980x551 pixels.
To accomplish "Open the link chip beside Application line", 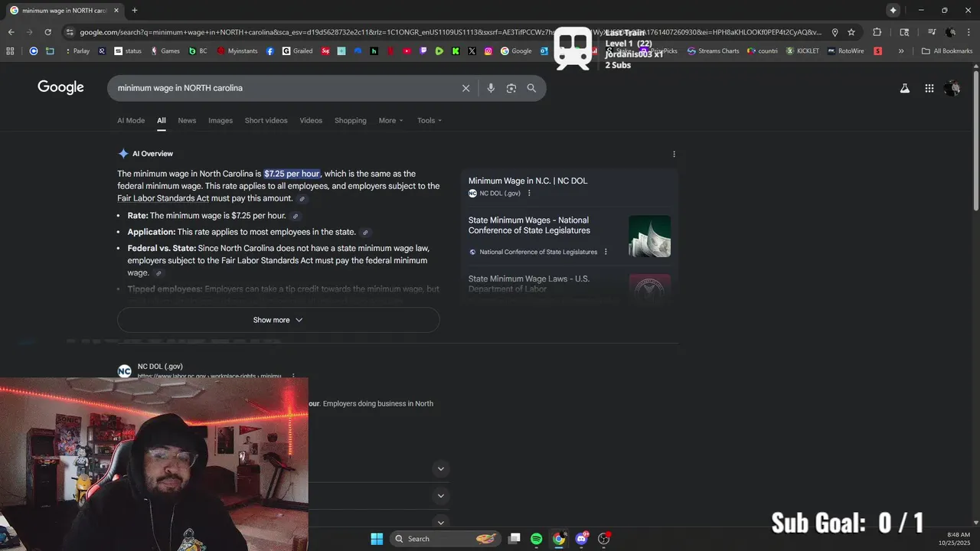I will (x=365, y=233).
